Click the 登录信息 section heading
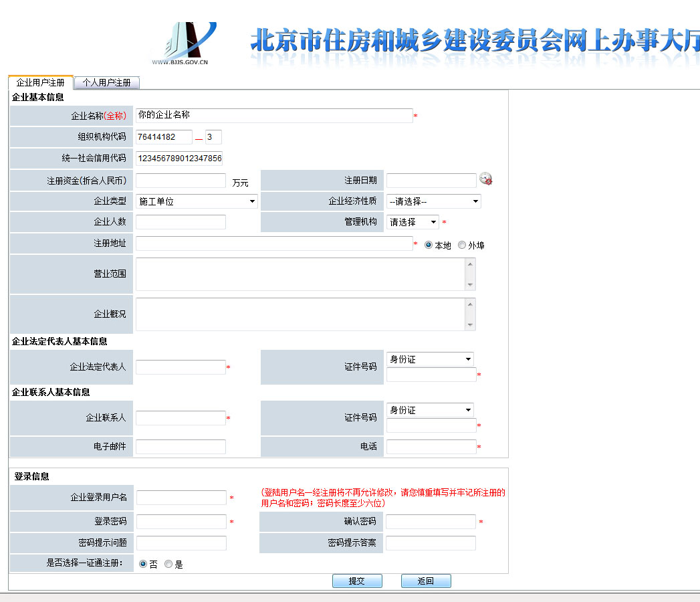 31,476
